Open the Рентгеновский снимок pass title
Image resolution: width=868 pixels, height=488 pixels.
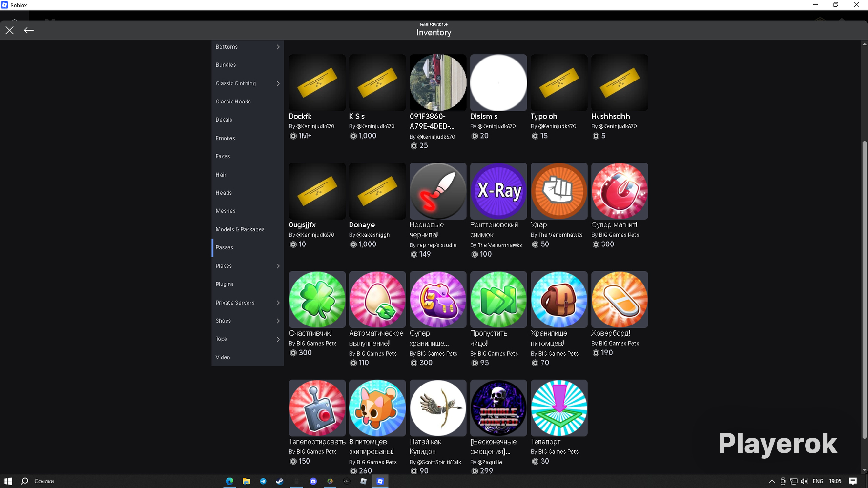tap(494, 230)
